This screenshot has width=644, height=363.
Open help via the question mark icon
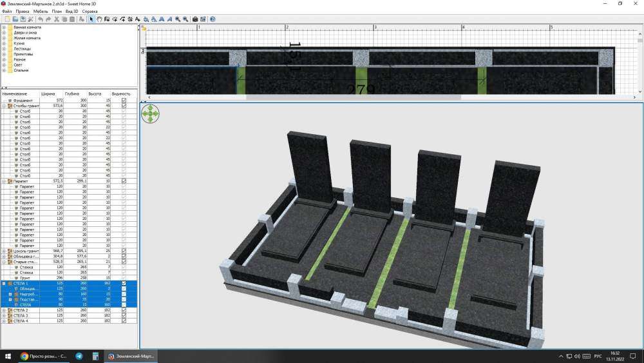213,19
